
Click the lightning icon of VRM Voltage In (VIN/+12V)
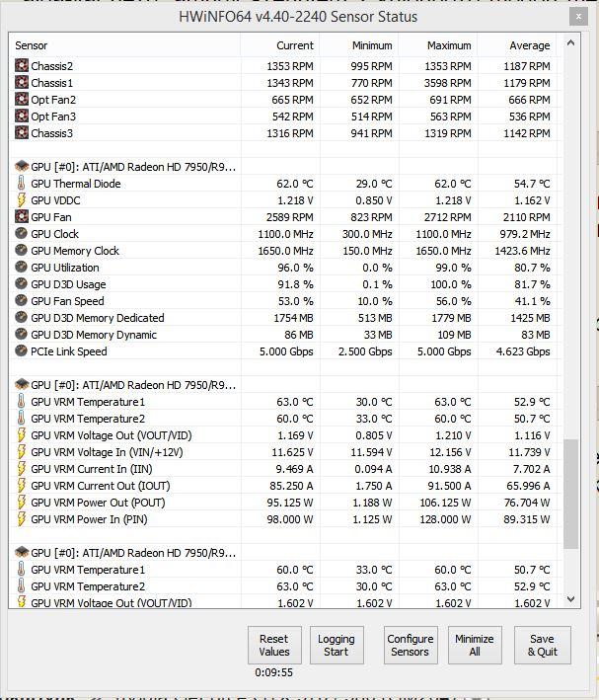[x=21, y=452]
